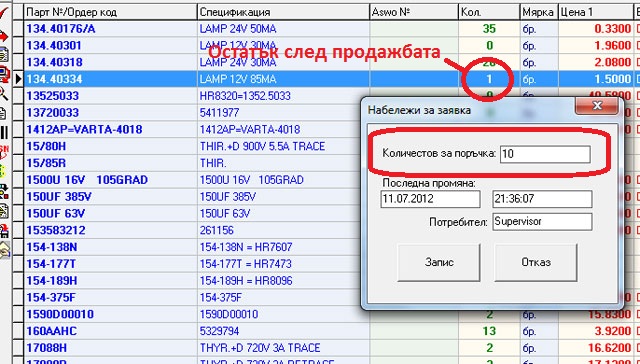
Task: Click the floppy disk save icon in sidebar
Action: pos(4,231)
